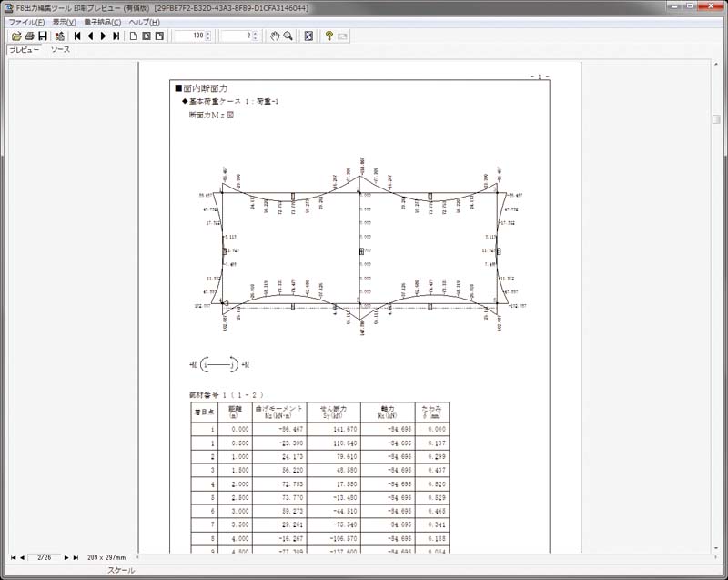The height and width of the screenshot is (580, 728).
Task: Open print settings icon next to Save
Action: pyautogui.click(x=59, y=36)
